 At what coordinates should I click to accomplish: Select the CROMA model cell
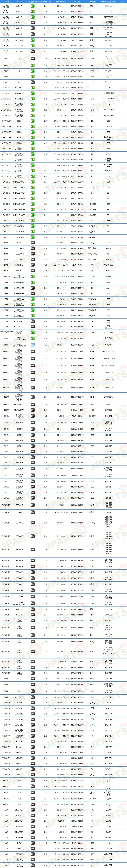pos(19,243)
